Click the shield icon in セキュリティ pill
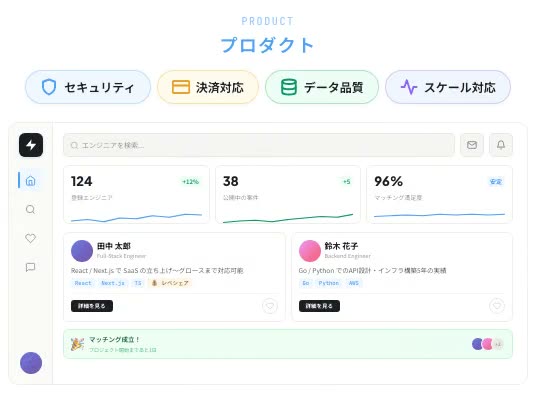The width and height of the screenshot is (536, 394). 49,87
